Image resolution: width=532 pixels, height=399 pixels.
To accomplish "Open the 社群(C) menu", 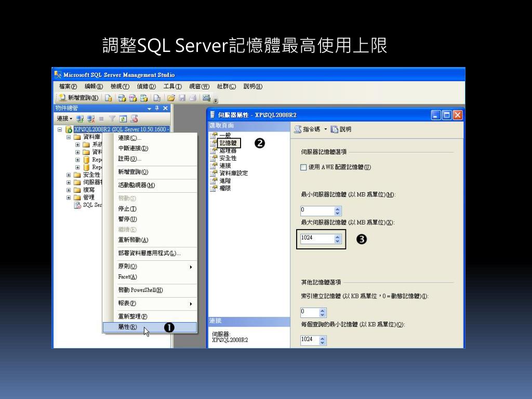I will [227, 87].
